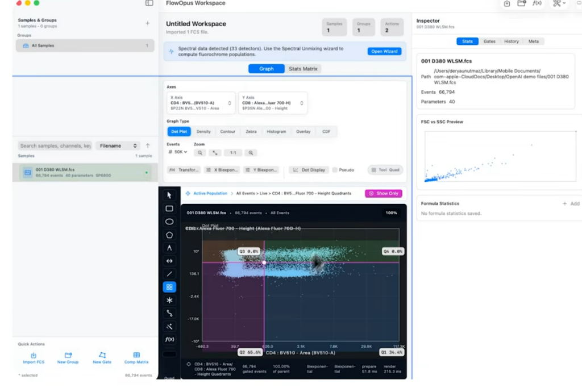
Task: Click the 100% zoom badge on plot
Action: pyautogui.click(x=391, y=213)
